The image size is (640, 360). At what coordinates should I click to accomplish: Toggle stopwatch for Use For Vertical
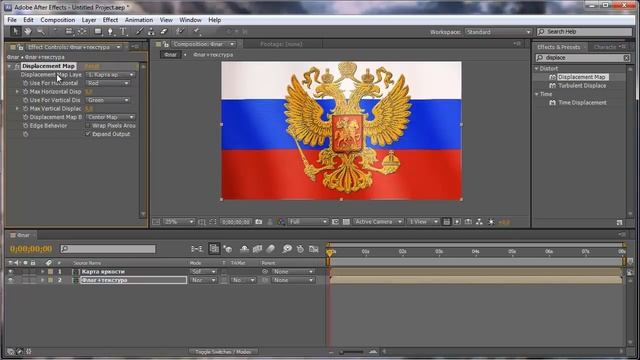[25, 100]
